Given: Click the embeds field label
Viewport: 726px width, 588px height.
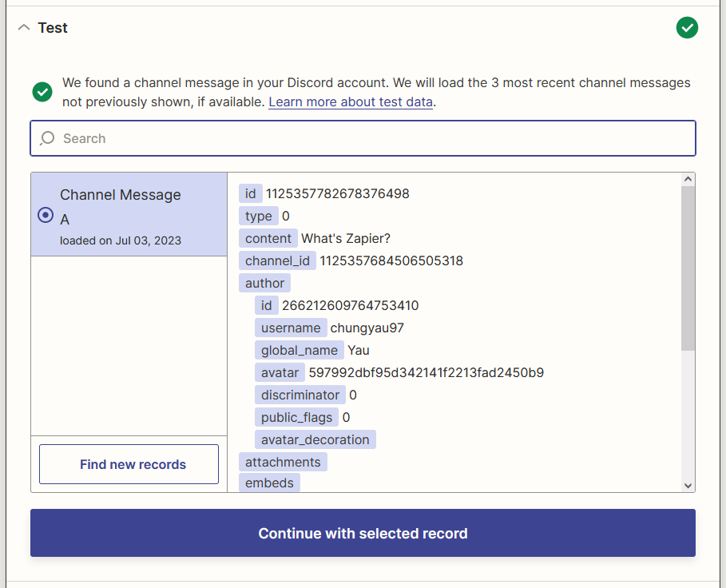Looking at the screenshot, I should click(269, 483).
